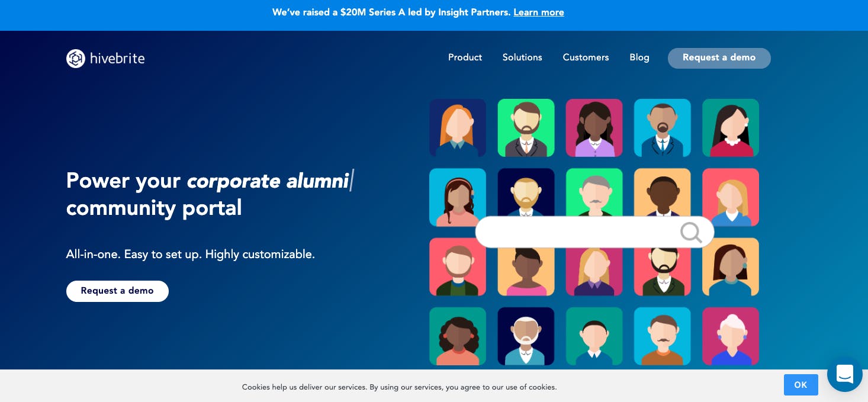The width and height of the screenshot is (868, 402).
Task: Open the Solutions menu
Action: pyautogui.click(x=522, y=57)
